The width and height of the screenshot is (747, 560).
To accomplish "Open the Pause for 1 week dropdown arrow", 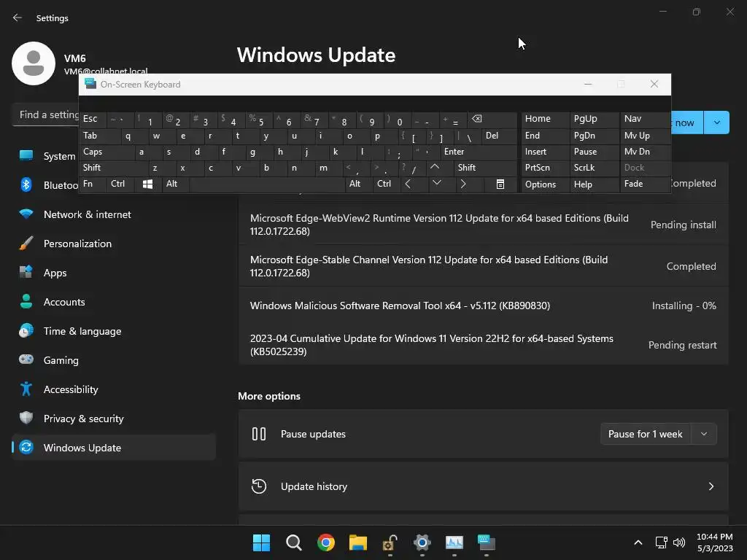I will [704, 434].
